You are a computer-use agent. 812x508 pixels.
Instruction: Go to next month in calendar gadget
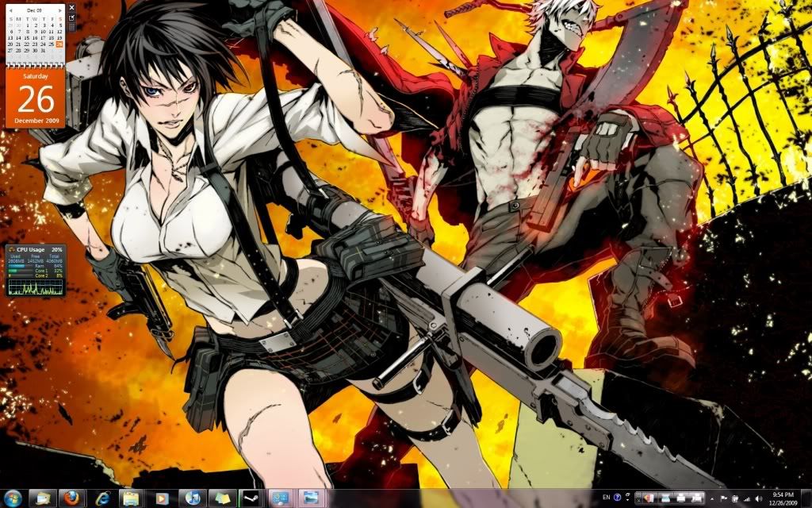60,10
